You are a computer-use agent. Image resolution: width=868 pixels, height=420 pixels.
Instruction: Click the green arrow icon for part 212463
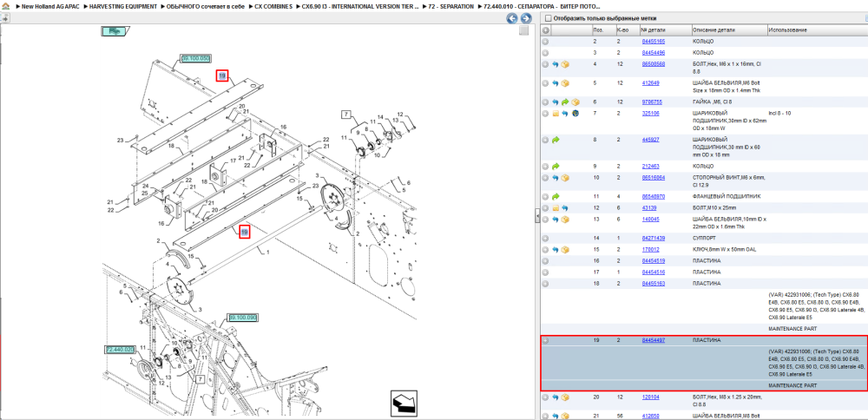point(556,166)
